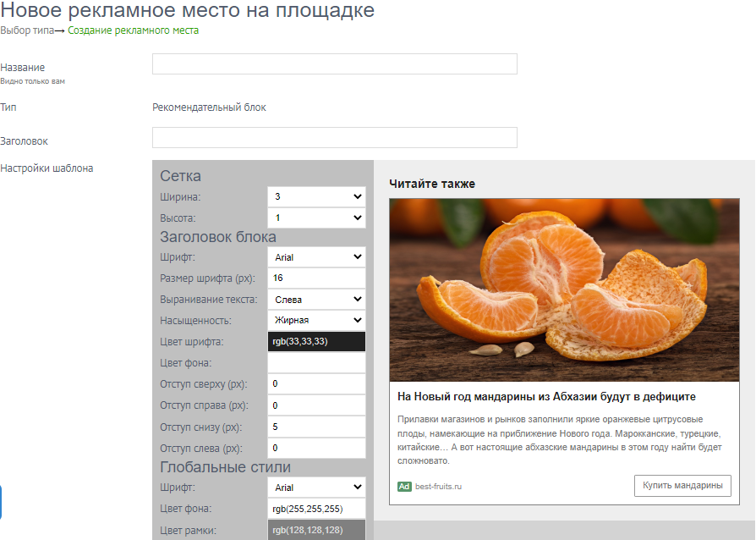Click the Отступ слева field
Image resolution: width=756 pixels, height=540 pixels.
click(x=316, y=448)
